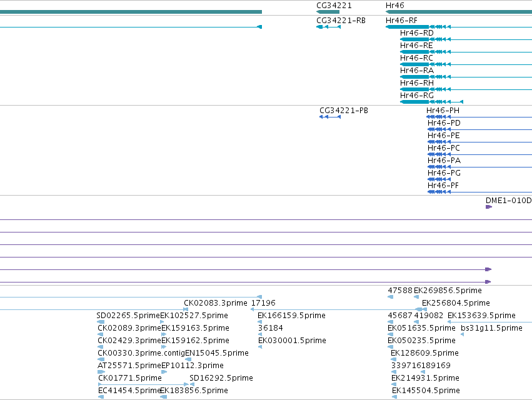The image size is (532, 400).
Task: Click the SD16292.5prime EST label
Action: [221, 378]
